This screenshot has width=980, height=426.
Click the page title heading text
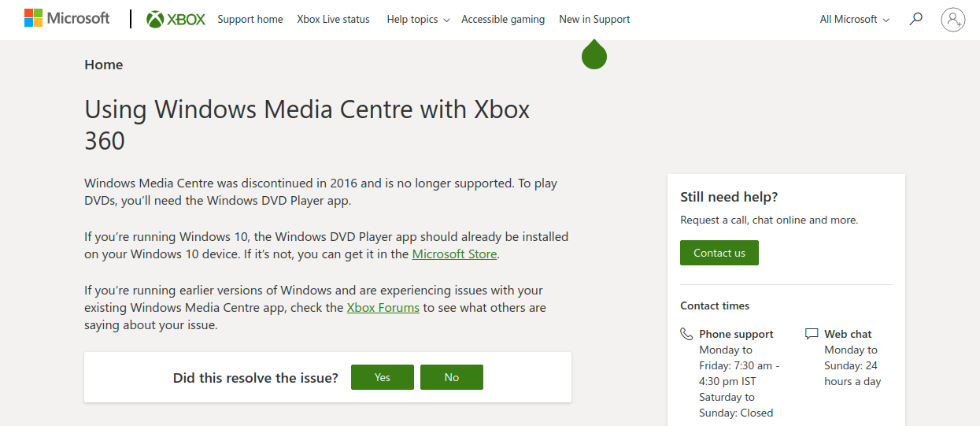click(307, 124)
